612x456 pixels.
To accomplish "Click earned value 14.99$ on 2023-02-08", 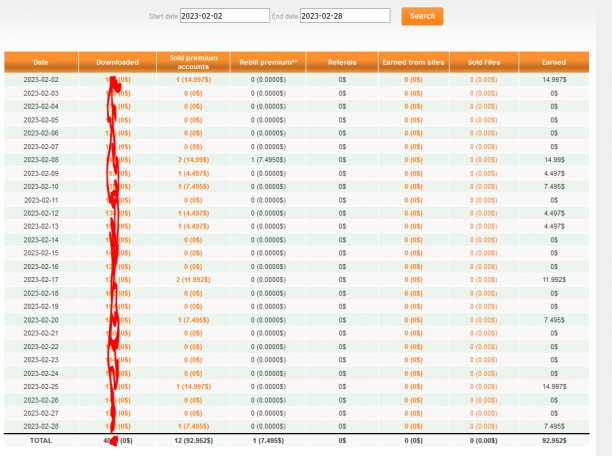I will click(x=554, y=160).
